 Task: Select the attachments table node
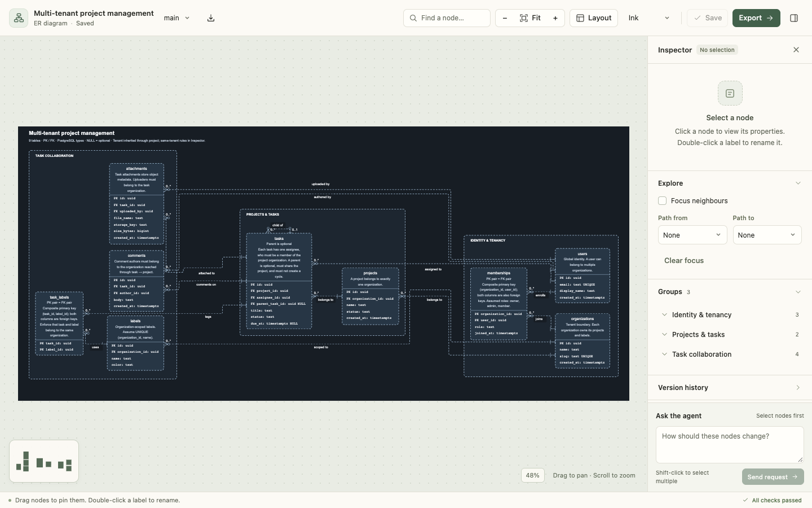pos(136,204)
